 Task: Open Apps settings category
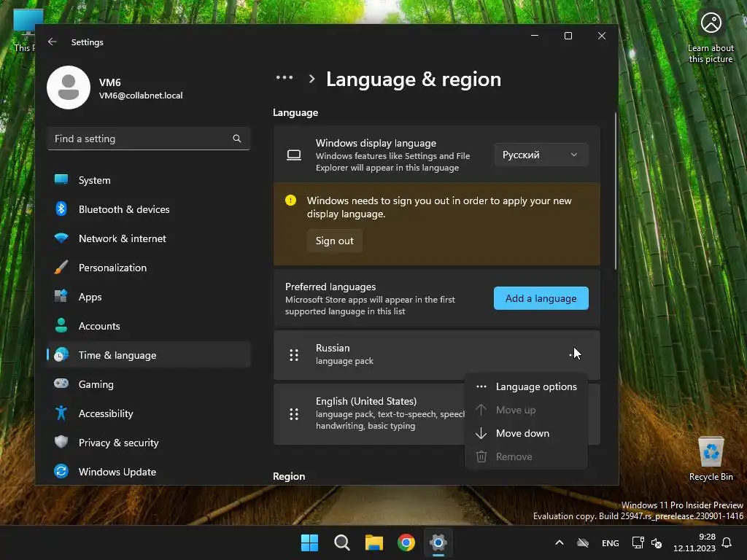[149, 297]
